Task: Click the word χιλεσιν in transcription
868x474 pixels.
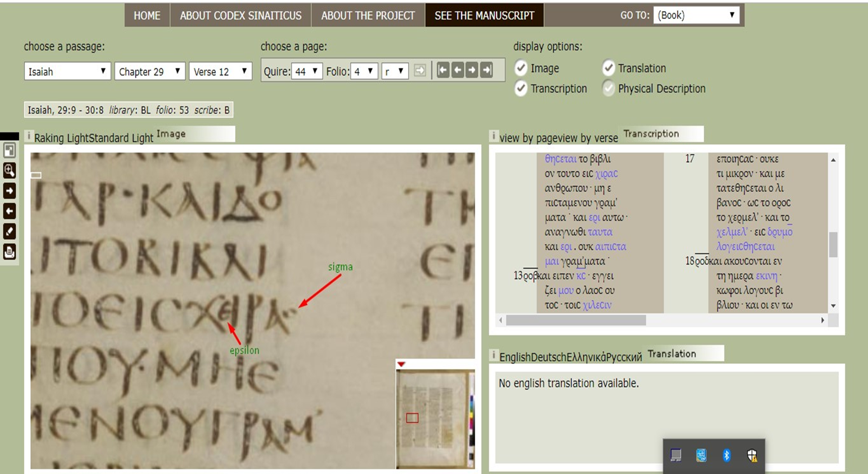Action: point(597,305)
